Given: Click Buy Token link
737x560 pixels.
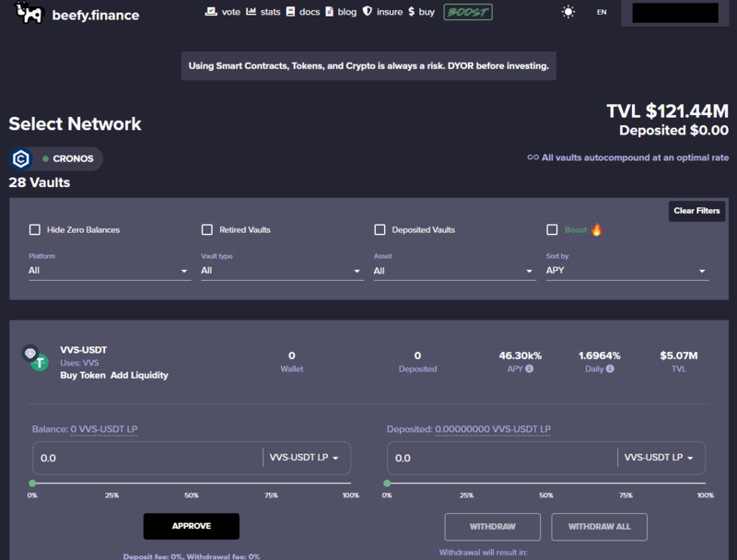Looking at the screenshot, I should [83, 376].
